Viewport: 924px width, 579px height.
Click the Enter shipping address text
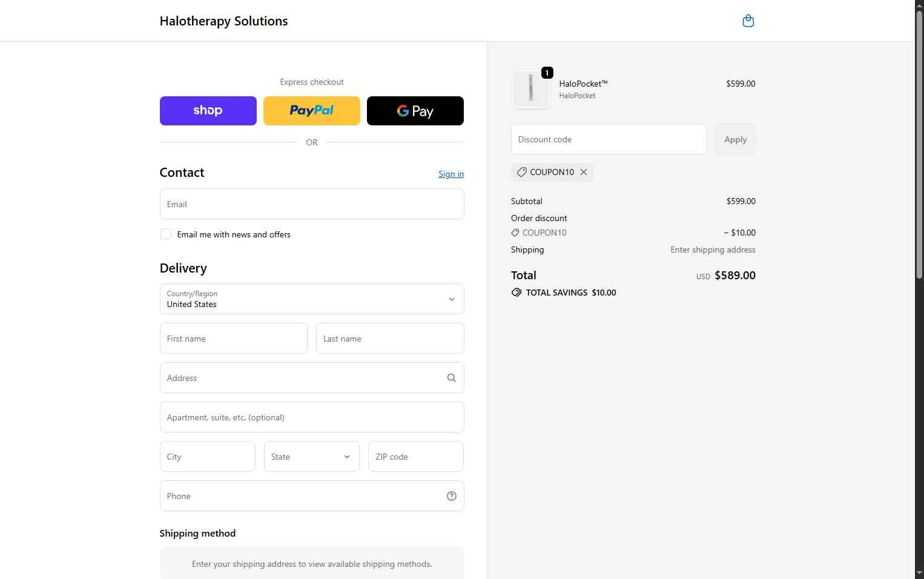tap(713, 250)
